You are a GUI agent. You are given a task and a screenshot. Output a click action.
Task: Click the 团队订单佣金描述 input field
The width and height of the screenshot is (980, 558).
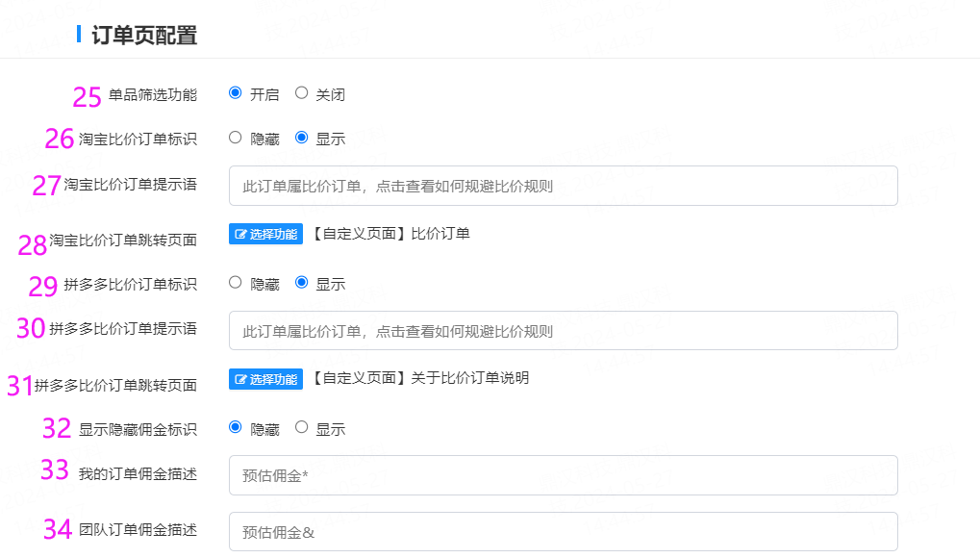coord(564,532)
